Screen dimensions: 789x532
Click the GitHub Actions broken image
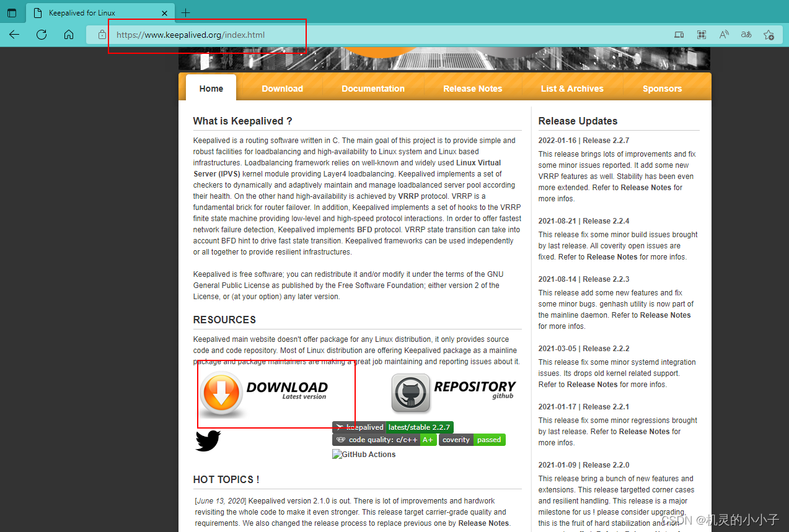click(x=364, y=455)
